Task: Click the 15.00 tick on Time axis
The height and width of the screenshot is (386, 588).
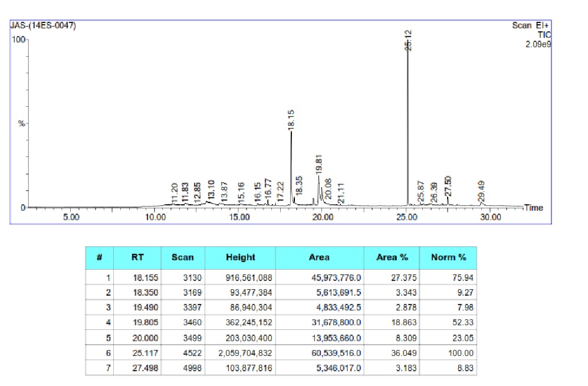Action: pos(238,217)
